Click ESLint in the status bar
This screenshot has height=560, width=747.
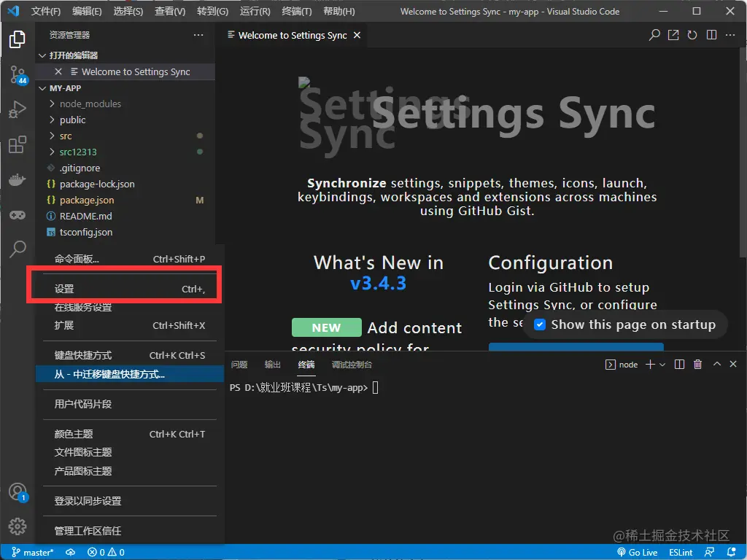click(x=681, y=553)
